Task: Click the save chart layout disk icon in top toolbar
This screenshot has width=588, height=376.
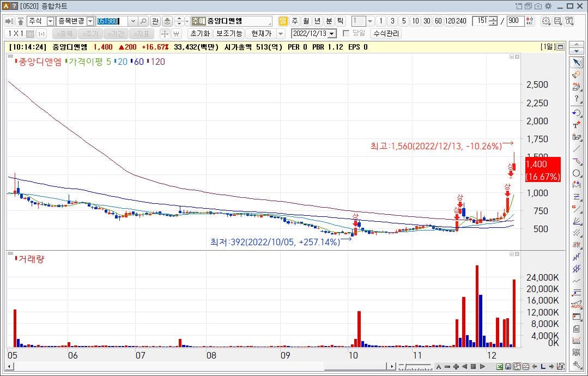Action: click(x=557, y=21)
